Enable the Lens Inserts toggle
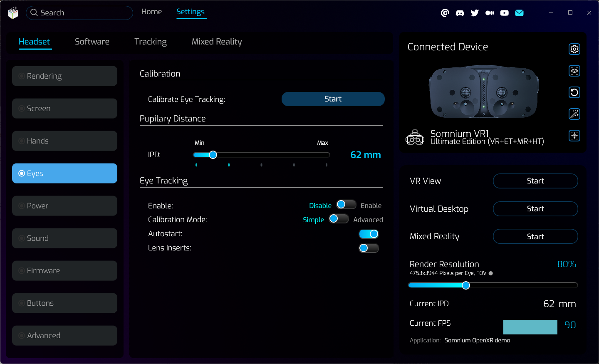Image resolution: width=599 pixels, height=364 pixels. [x=369, y=248]
